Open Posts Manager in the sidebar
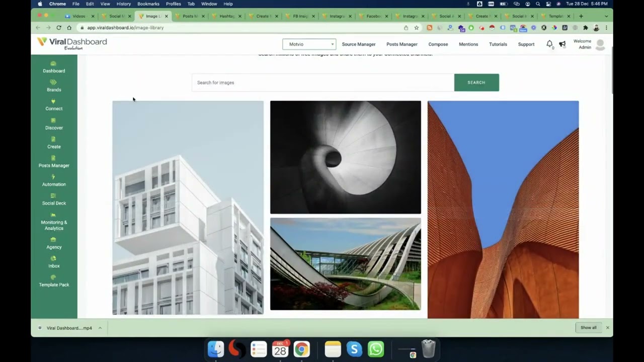 [x=54, y=162]
